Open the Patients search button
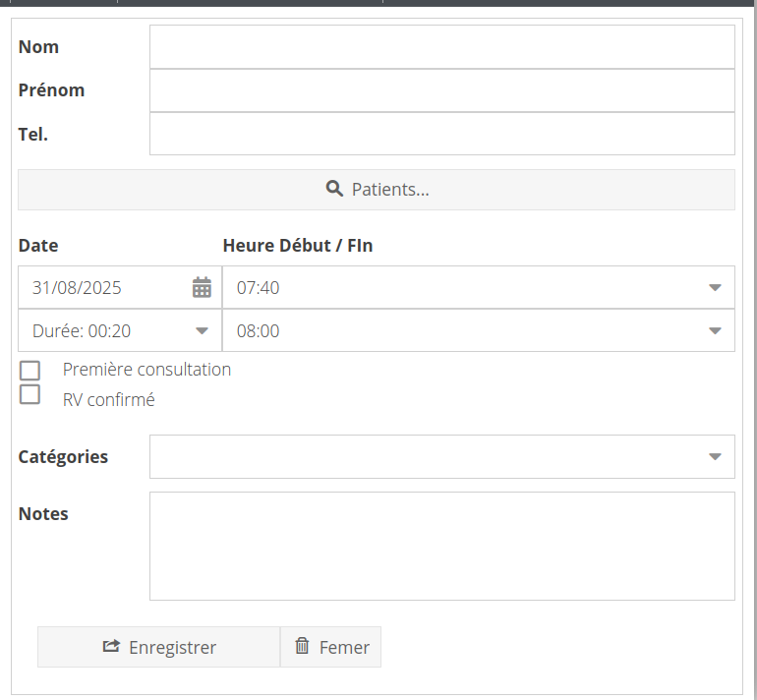The height and width of the screenshot is (700, 757). point(377,190)
